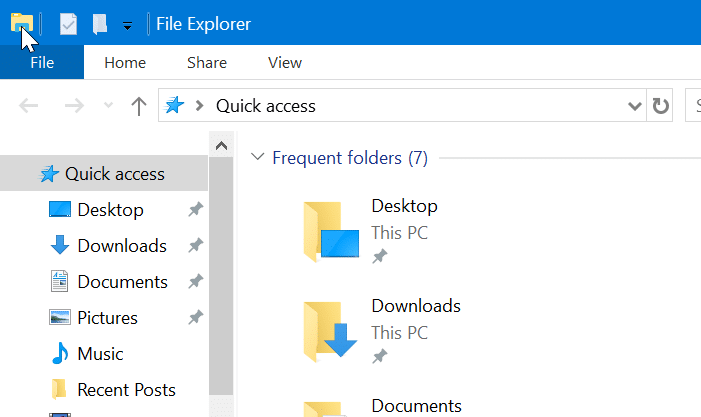Select Desktop in the navigation pane
The height and width of the screenshot is (417, 701).
(x=110, y=210)
